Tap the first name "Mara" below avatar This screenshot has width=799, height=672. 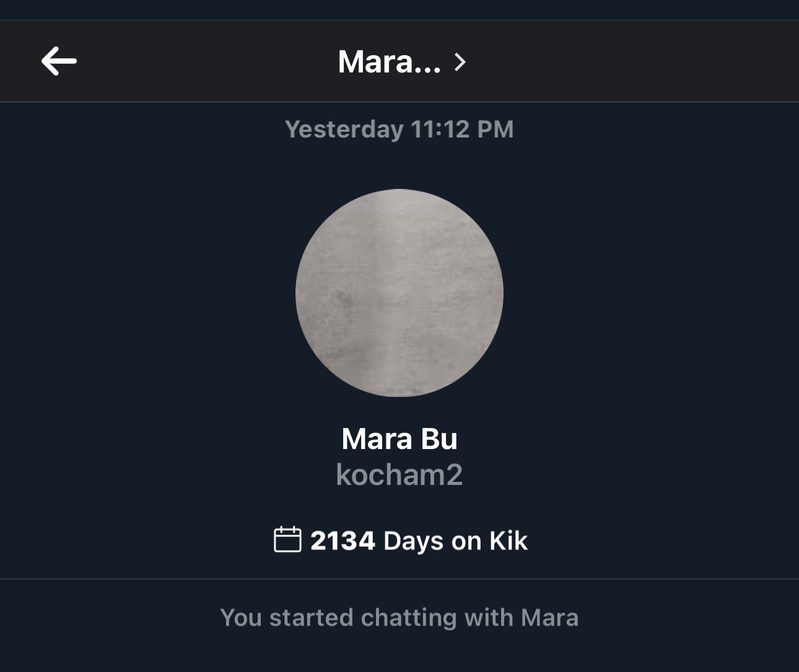pos(377,439)
